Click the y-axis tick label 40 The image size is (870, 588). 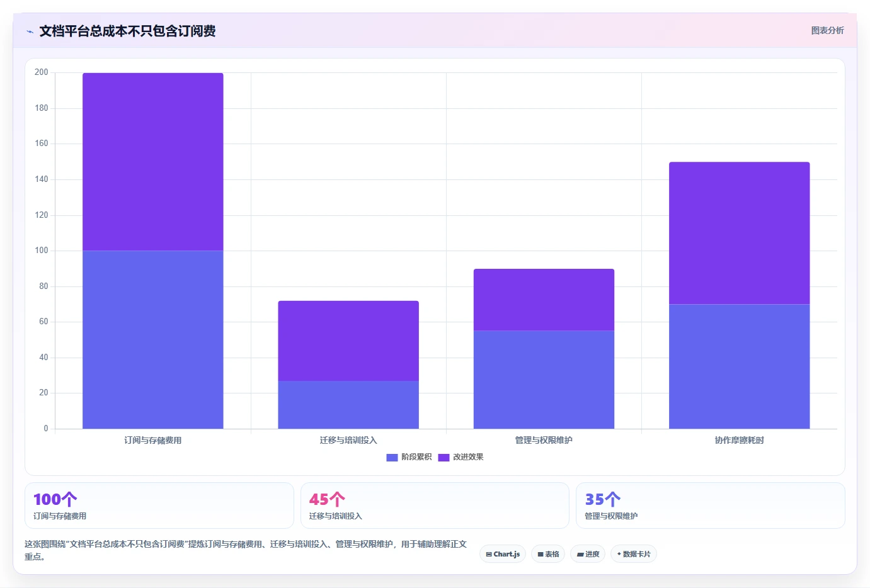click(43, 358)
